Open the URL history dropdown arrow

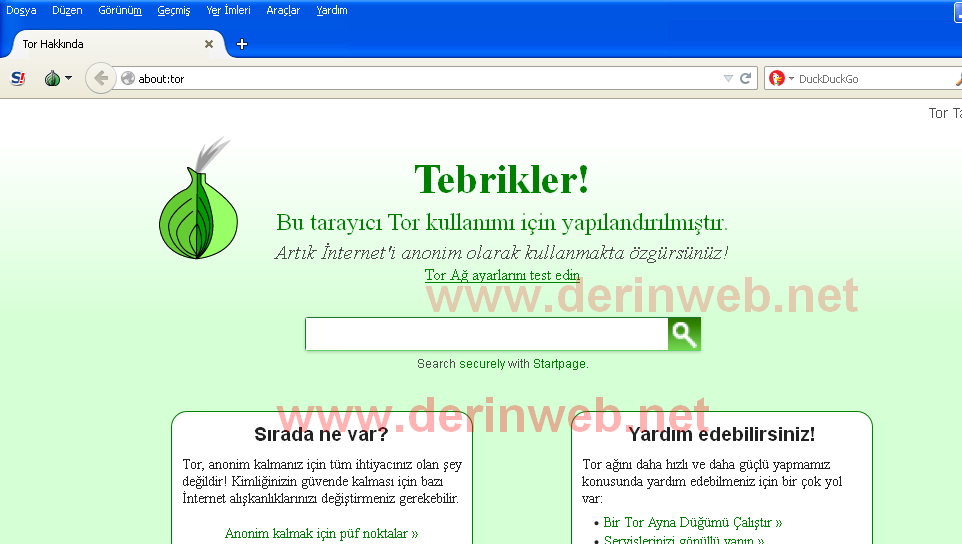(728, 79)
